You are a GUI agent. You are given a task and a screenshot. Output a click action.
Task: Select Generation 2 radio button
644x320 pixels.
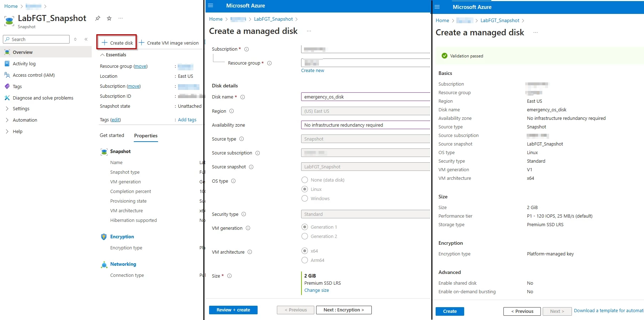coord(305,236)
